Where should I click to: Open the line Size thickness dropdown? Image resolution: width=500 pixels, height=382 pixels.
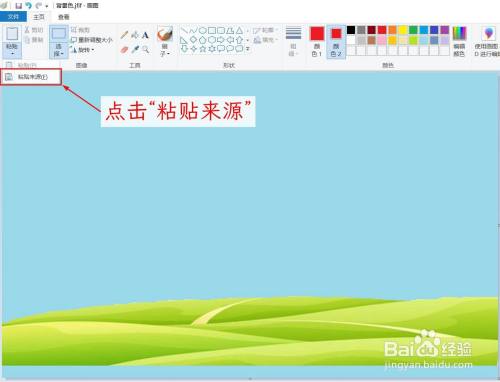(x=293, y=42)
